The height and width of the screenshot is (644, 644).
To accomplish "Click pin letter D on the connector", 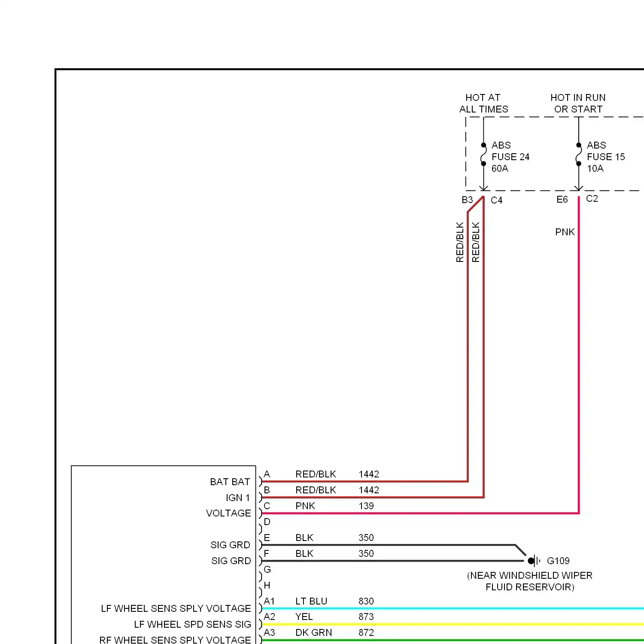I will click(267, 522).
